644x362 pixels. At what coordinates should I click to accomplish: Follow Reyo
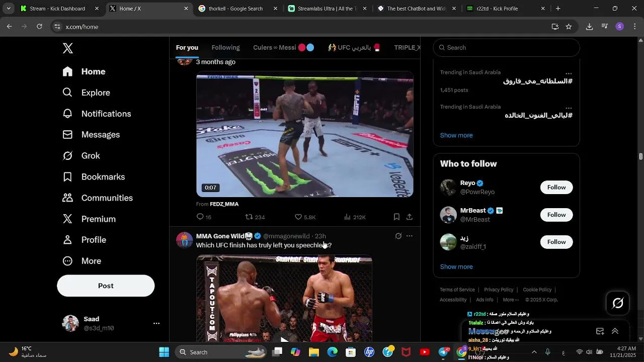click(556, 188)
